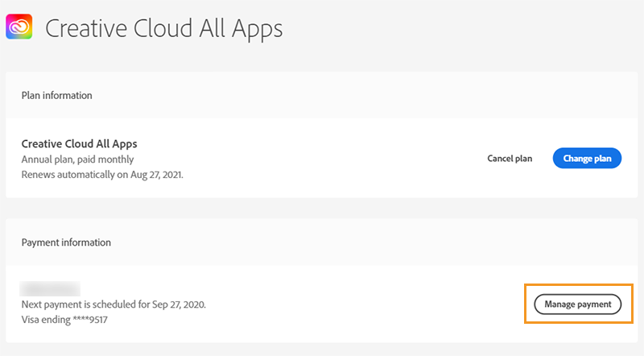This screenshot has height=356, width=644.
Task: Click the 'Visa ending ****9517' text
Action: (x=64, y=320)
